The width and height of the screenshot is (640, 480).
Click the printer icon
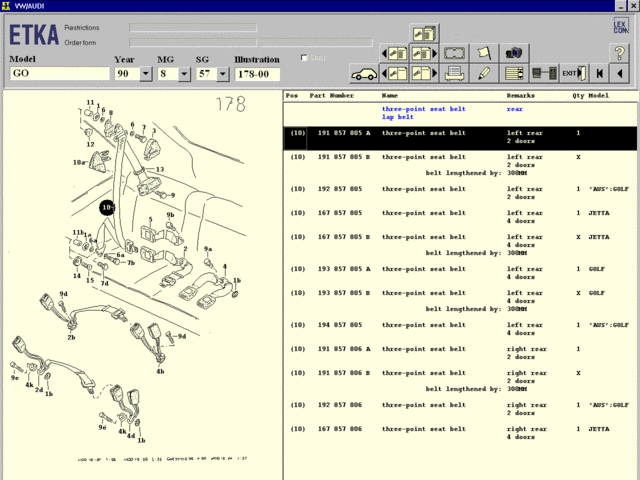click(x=454, y=74)
